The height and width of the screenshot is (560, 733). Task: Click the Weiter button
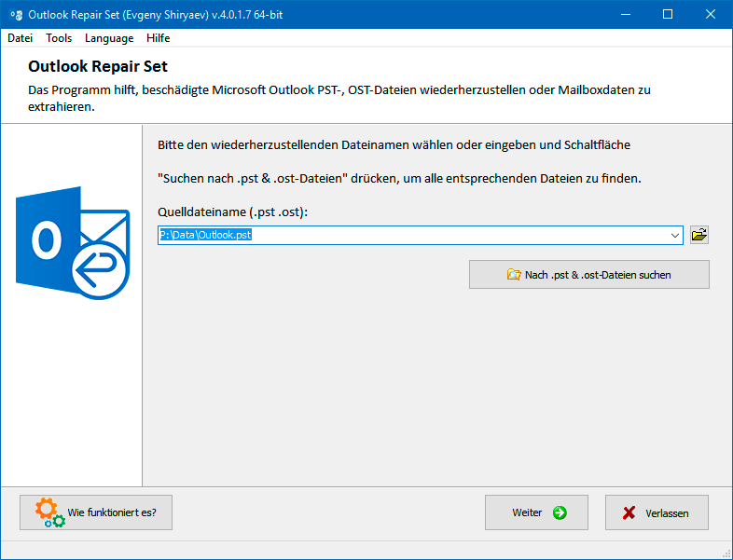(x=536, y=512)
